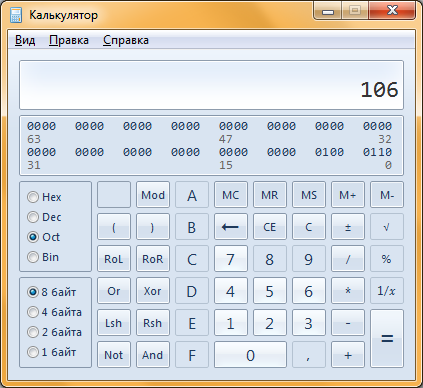Apply the bitwise Or operation
Viewport: 423px width, 388px height.
(x=114, y=291)
